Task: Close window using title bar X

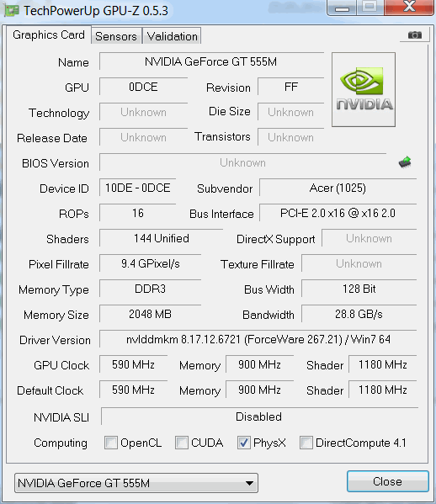Action: [409, 7]
